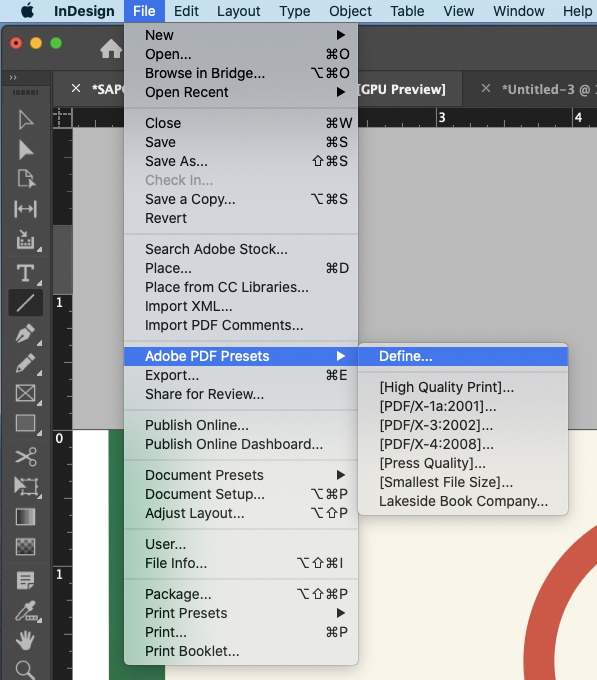Select the Scissors tool
The image size is (597, 680).
click(26, 457)
